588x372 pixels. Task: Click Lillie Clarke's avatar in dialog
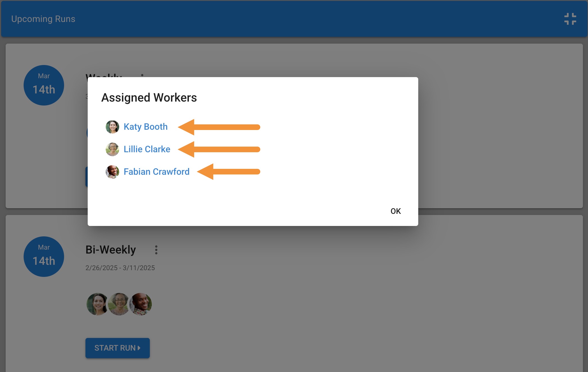[x=112, y=149]
